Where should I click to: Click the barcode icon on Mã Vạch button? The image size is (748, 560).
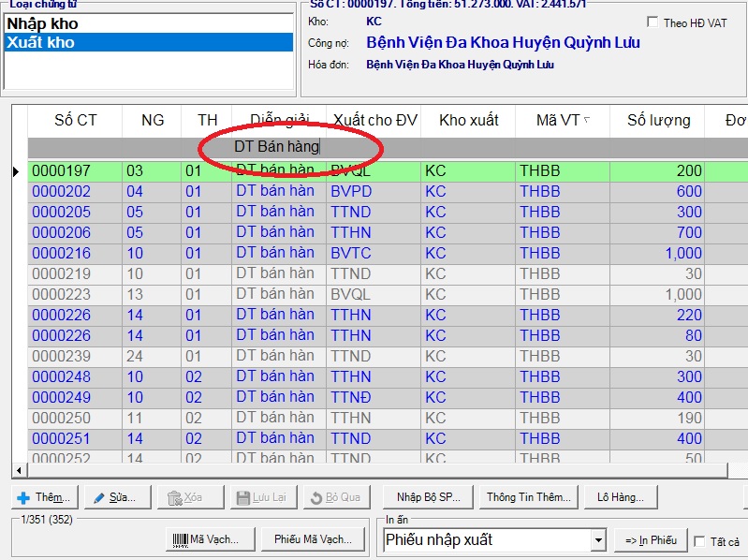(181, 539)
